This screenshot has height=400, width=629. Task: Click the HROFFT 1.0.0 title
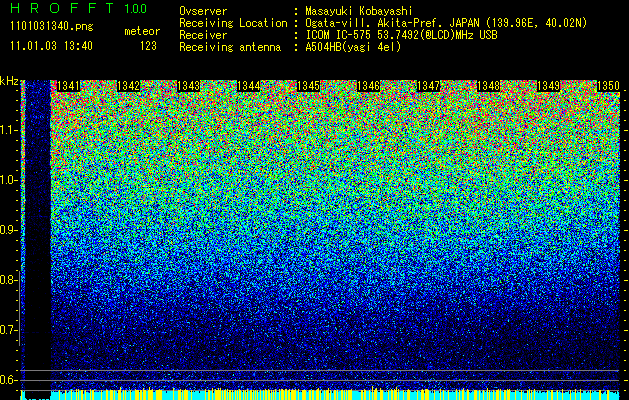point(79,8)
